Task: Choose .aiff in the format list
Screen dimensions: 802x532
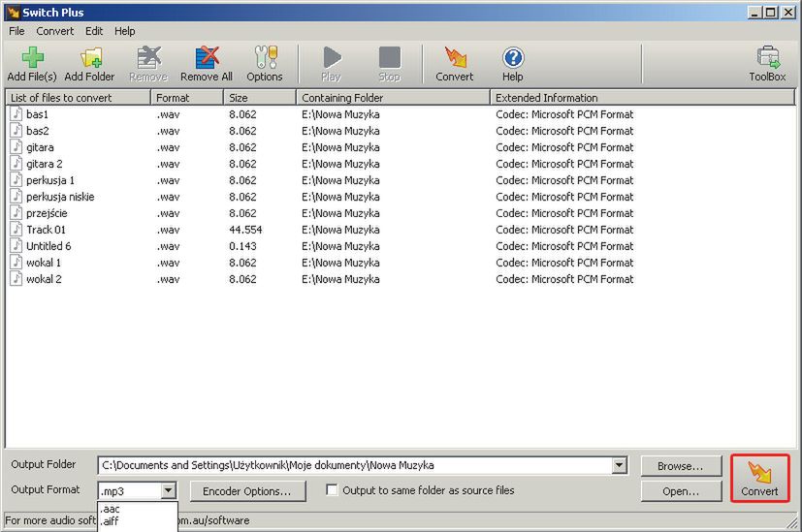Action: pos(137,521)
